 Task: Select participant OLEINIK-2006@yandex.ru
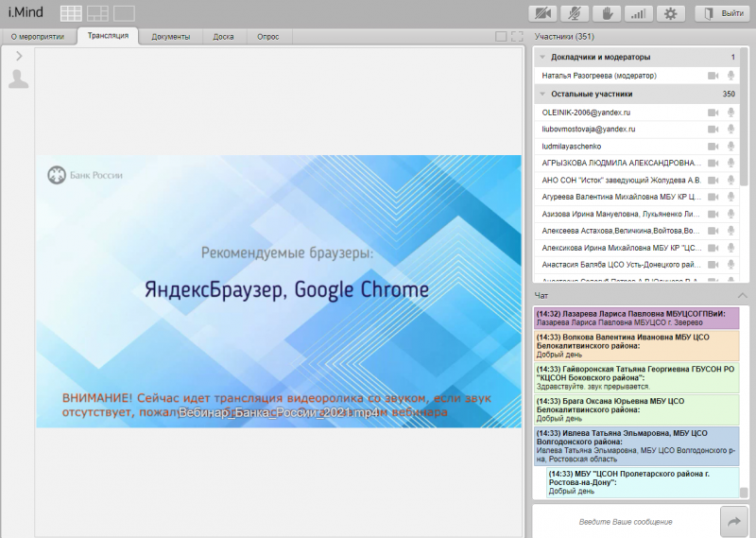point(636,113)
